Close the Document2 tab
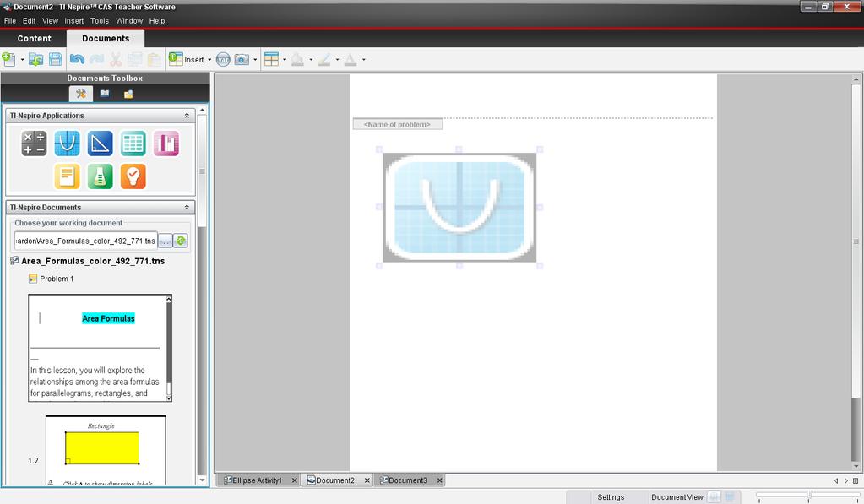This screenshot has width=864, height=504. pos(367,480)
